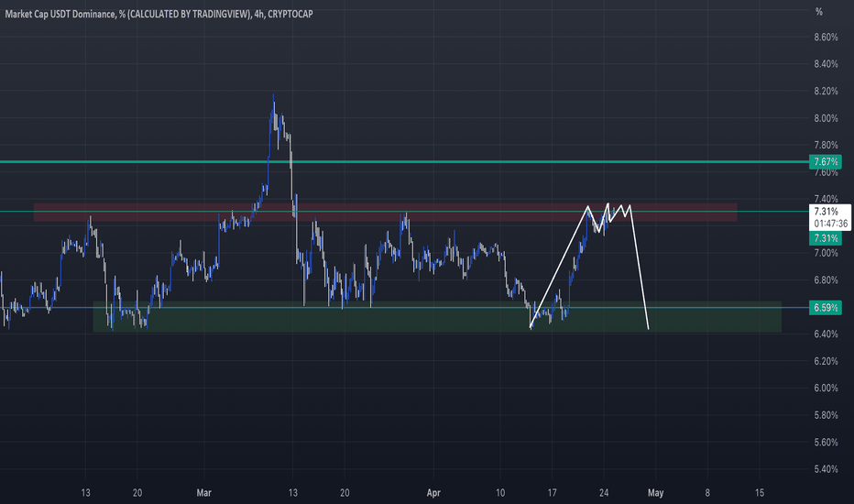Click the 7.00% price axis value
Image resolution: width=854 pixels, height=504 pixels.
pos(826,253)
